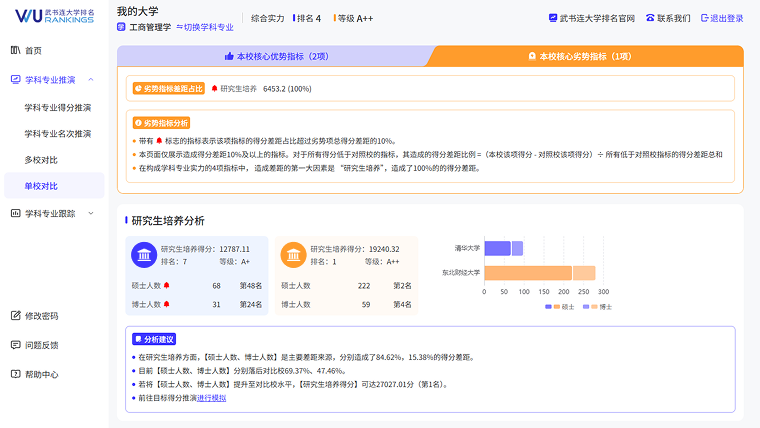
Task: Click the 研究生培养得分: 12787.11 text
Action: (205, 249)
